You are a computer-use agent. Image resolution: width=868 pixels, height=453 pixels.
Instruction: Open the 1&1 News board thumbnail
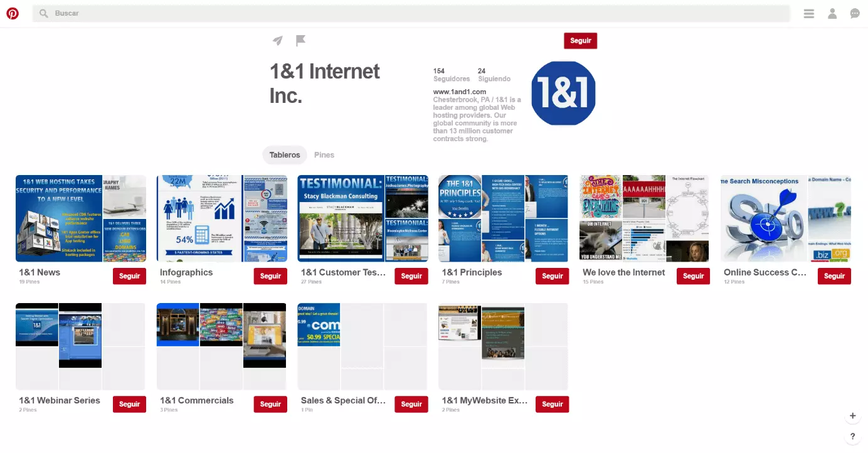coord(81,218)
